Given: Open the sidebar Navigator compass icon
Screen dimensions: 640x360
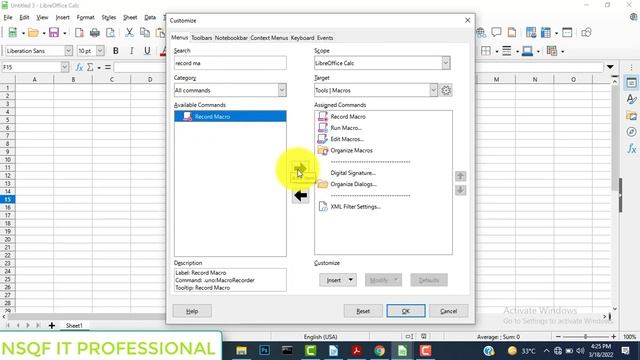Looking at the screenshot, I should 631,132.
